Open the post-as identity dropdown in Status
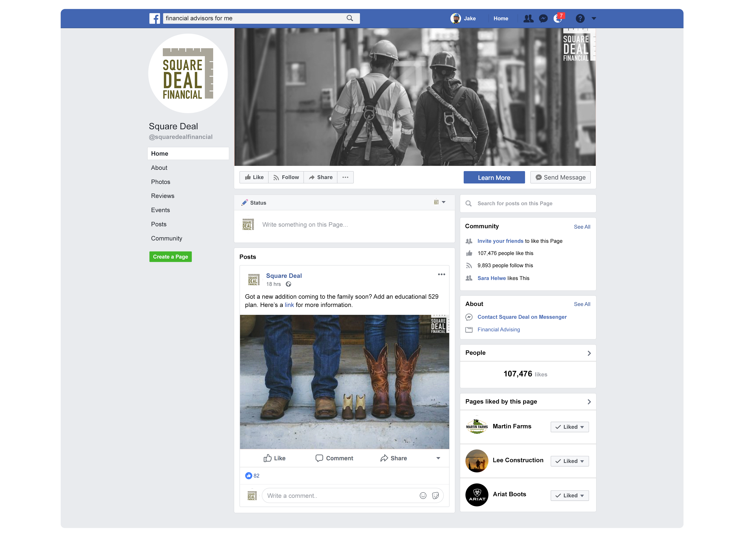This screenshot has width=756, height=547. (440, 202)
